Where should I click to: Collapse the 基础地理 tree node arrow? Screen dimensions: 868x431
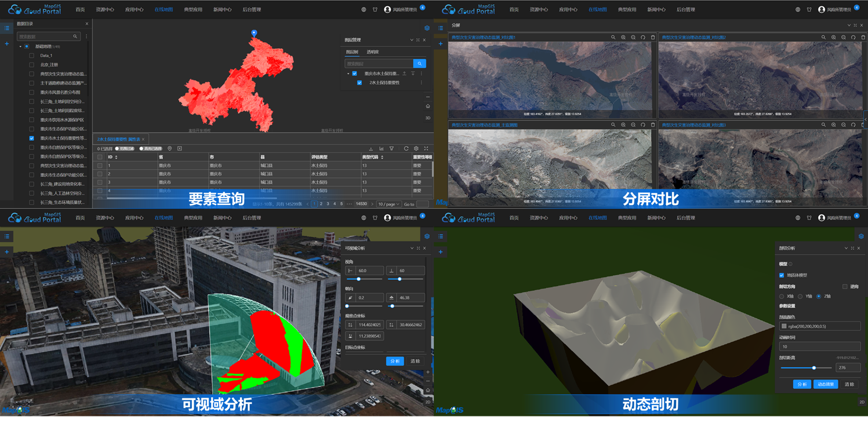[20, 46]
